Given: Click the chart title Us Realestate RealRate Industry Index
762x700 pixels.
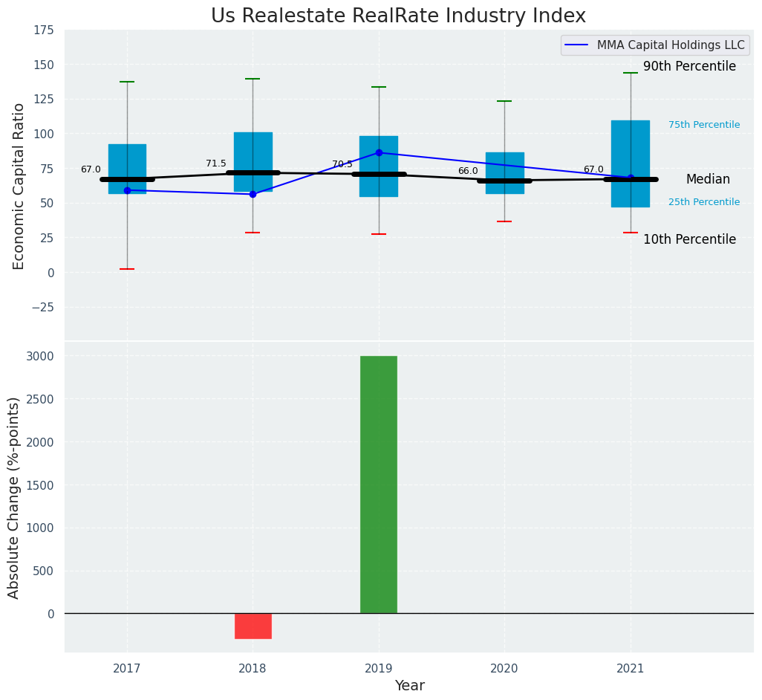Looking at the screenshot, I should 398,16.
